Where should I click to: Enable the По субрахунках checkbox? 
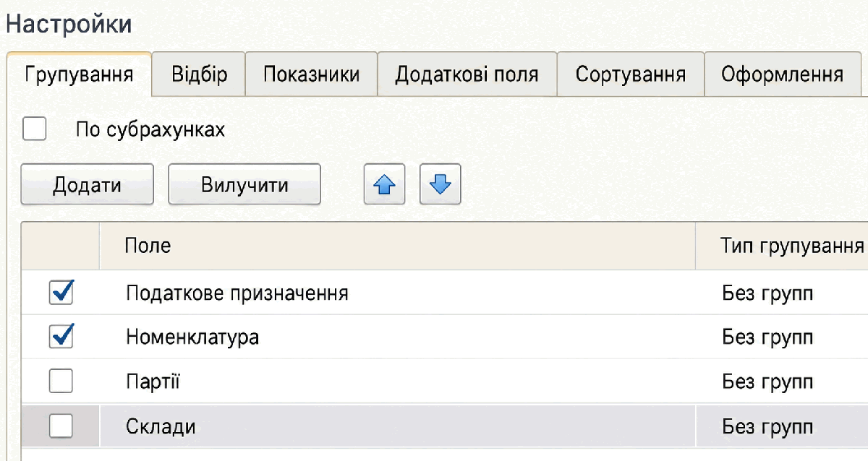35,129
